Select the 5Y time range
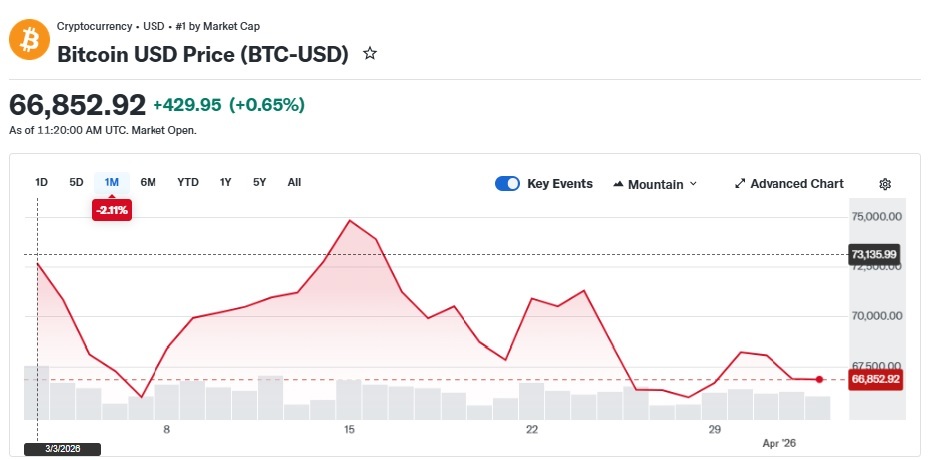Screen dimensions: 931x460 259,183
